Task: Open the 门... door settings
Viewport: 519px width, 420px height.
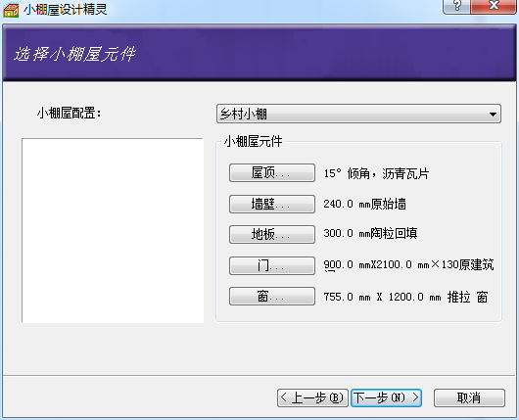Action: 272,265
